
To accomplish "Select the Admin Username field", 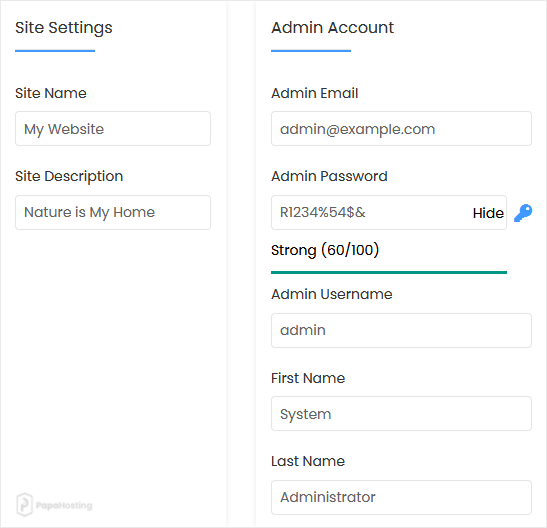I will 401,330.
